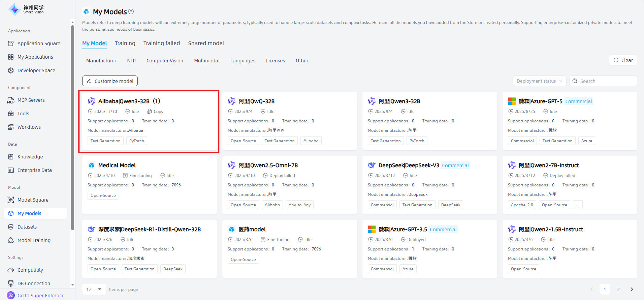Open Enterprise Data from the sidebar
The width and height of the screenshot is (644, 300).
coord(34,170)
